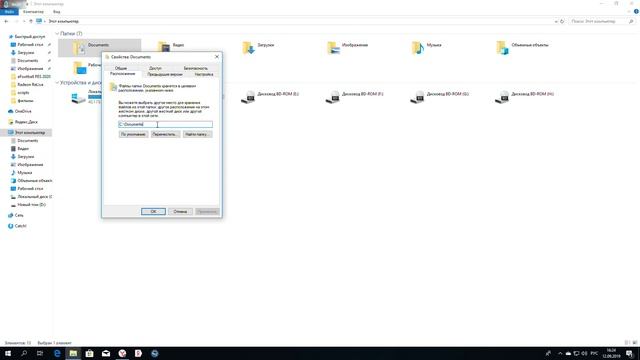Viewport: 640px width, 360px height.
Task: Open the address bar history dropdown
Action: [556, 21]
